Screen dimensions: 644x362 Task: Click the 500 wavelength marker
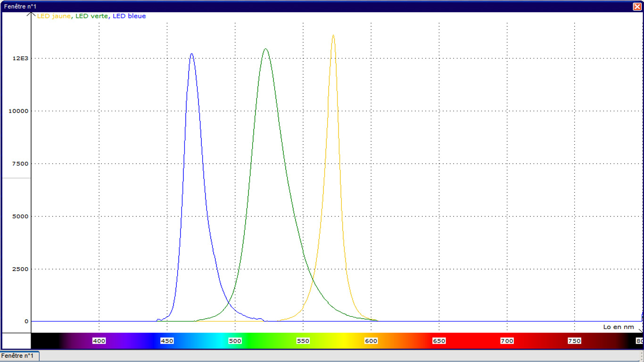(235, 341)
